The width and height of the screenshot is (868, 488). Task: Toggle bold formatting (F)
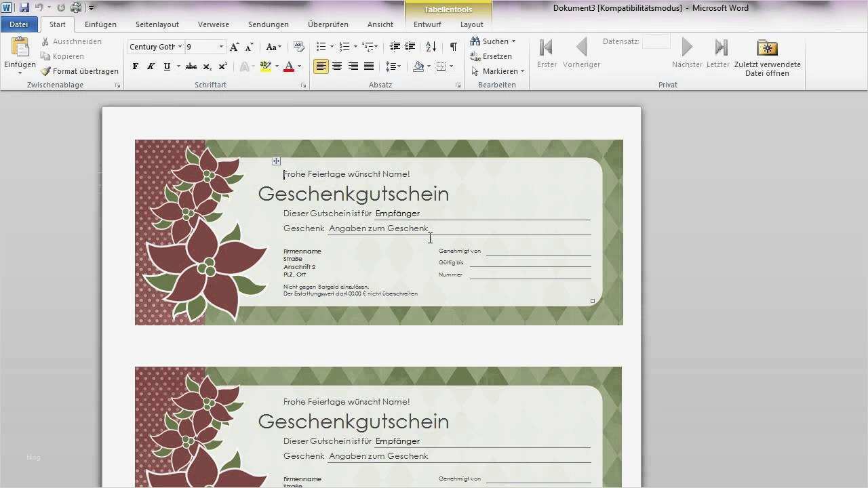click(135, 66)
